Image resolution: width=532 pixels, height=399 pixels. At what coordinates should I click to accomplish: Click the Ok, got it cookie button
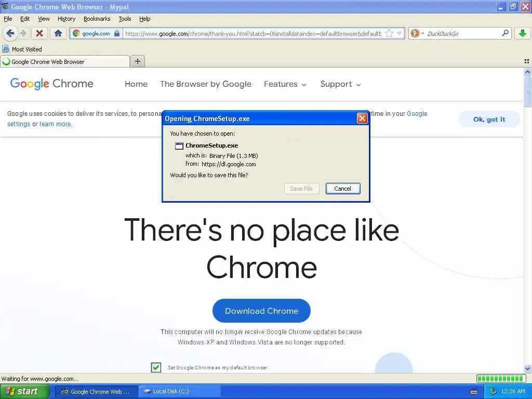coord(489,119)
